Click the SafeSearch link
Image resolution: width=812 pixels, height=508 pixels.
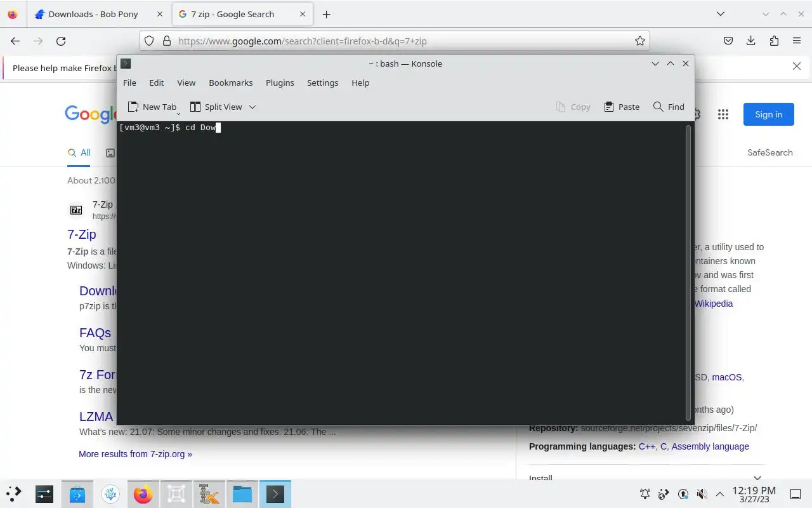point(770,152)
